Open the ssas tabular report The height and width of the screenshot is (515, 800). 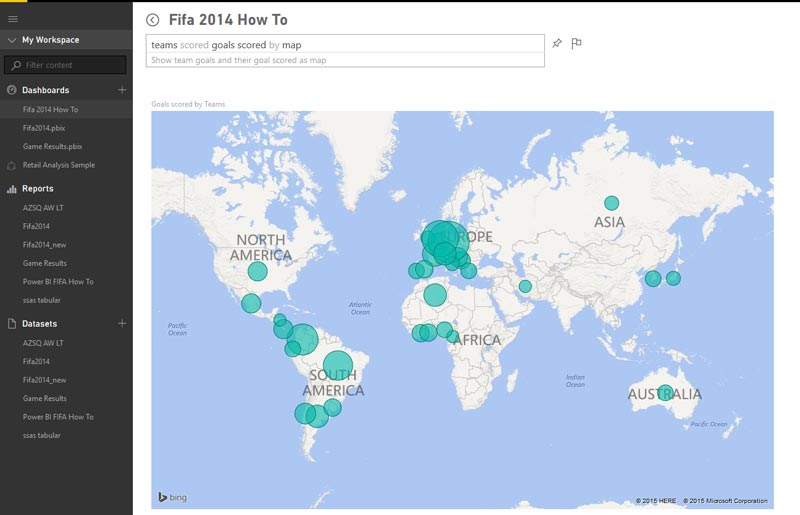pos(41,300)
